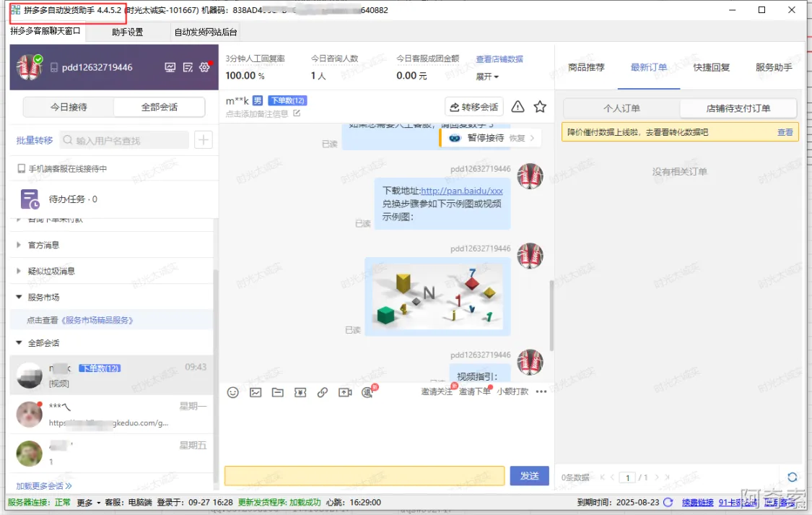Go to previous page arrow in orders pagination
Image resolution: width=812 pixels, height=515 pixels.
pos(612,477)
